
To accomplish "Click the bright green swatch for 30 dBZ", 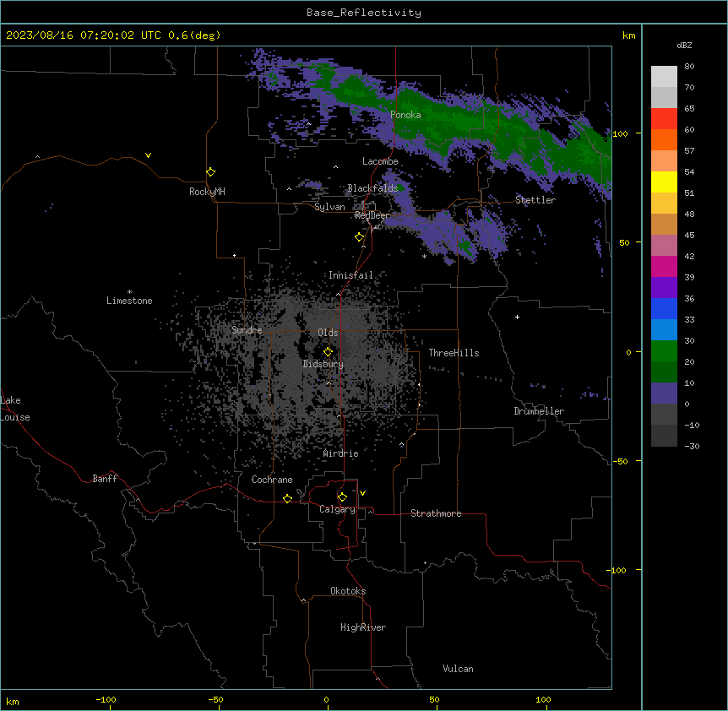I will [x=664, y=351].
